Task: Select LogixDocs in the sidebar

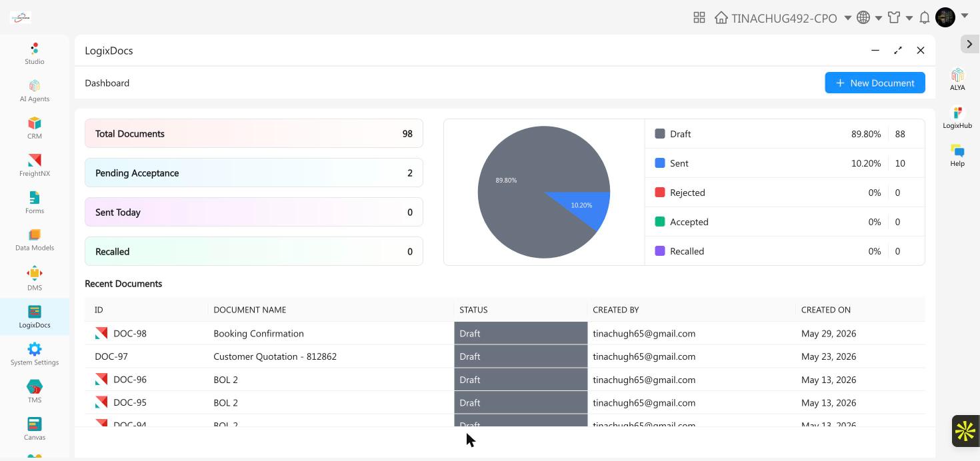Action: 35,316
